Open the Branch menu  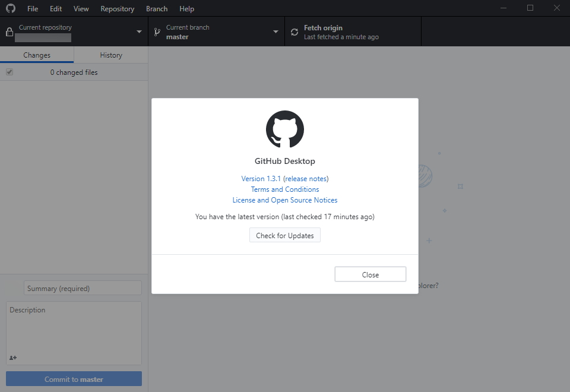coord(156,8)
